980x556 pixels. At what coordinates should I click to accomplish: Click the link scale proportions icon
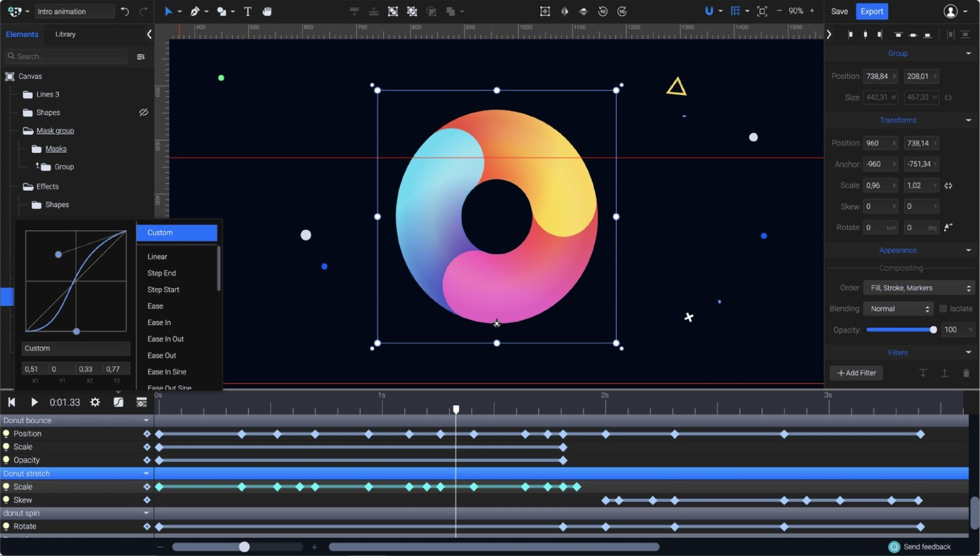[949, 185]
